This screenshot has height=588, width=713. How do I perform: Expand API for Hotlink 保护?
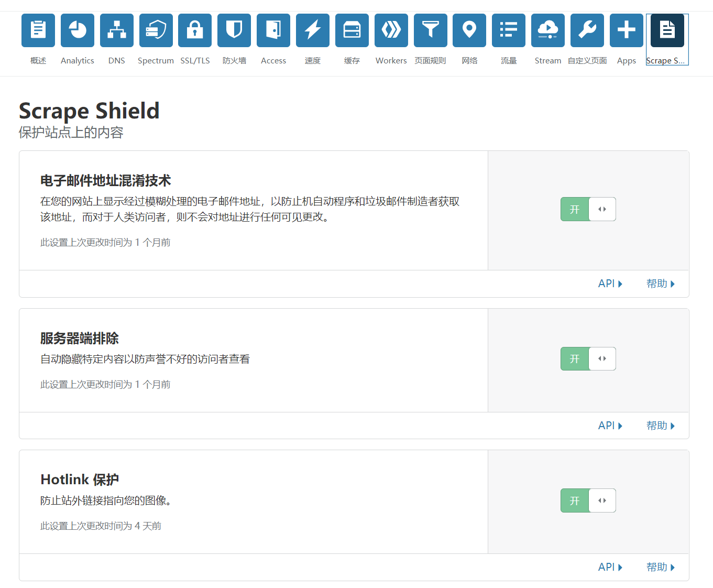(x=610, y=567)
